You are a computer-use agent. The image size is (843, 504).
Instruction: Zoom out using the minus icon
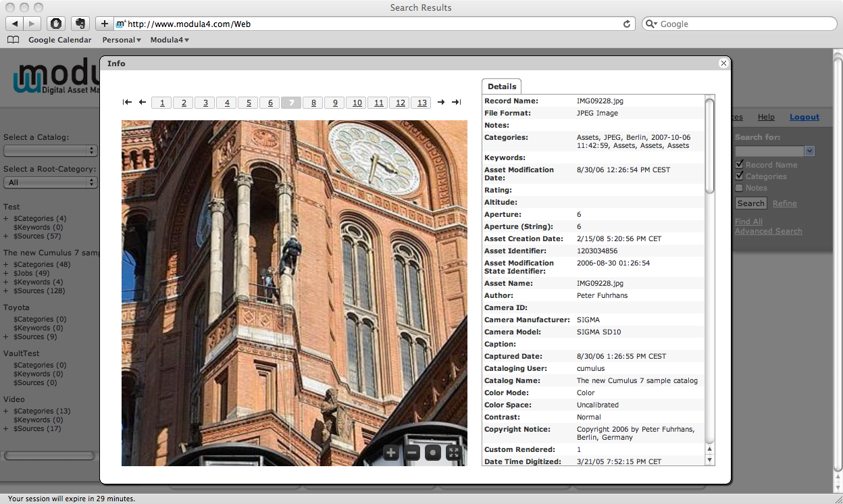(412, 453)
